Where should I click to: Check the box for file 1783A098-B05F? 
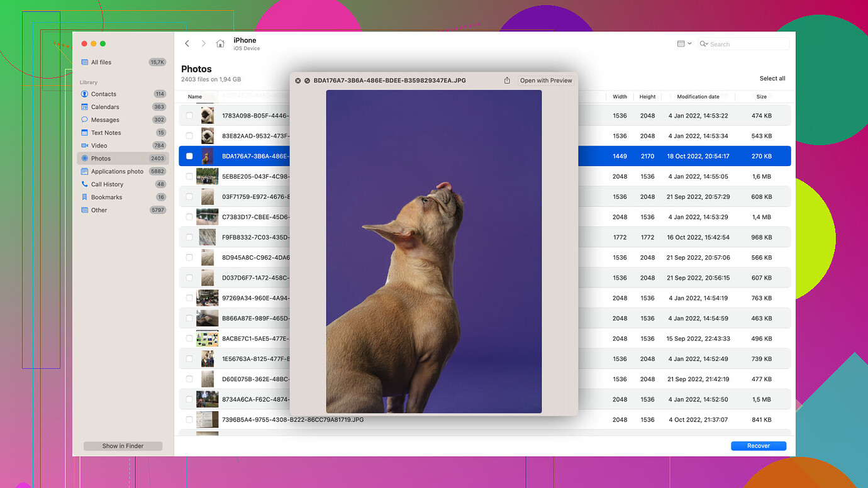click(189, 116)
